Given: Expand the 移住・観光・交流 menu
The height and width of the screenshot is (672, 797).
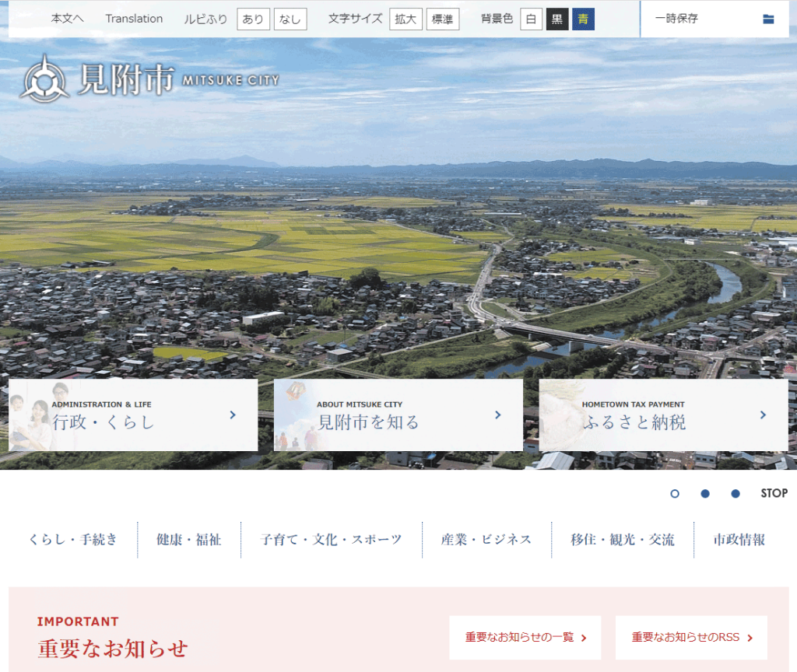Looking at the screenshot, I should pyautogui.click(x=622, y=538).
